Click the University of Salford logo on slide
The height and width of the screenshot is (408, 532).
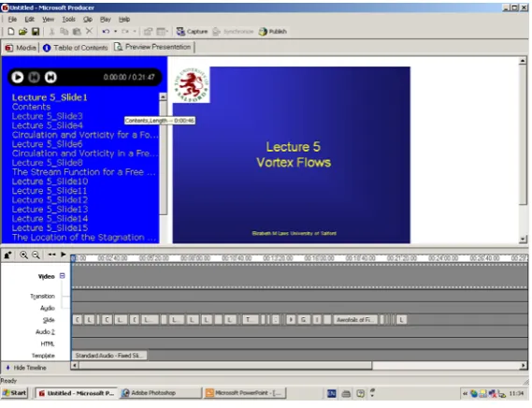pos(191,85)
